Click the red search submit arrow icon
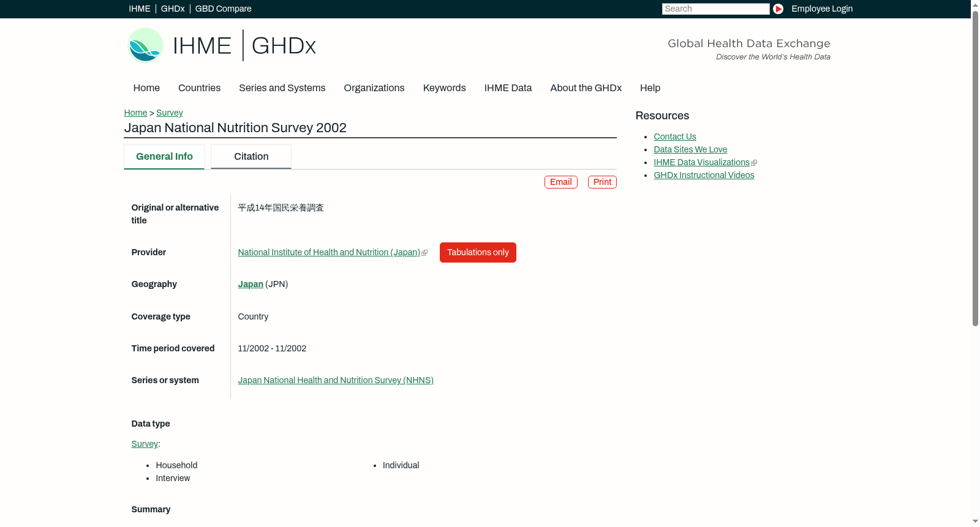The height and width of the screenshot is (527, 980). click(778, 9)
